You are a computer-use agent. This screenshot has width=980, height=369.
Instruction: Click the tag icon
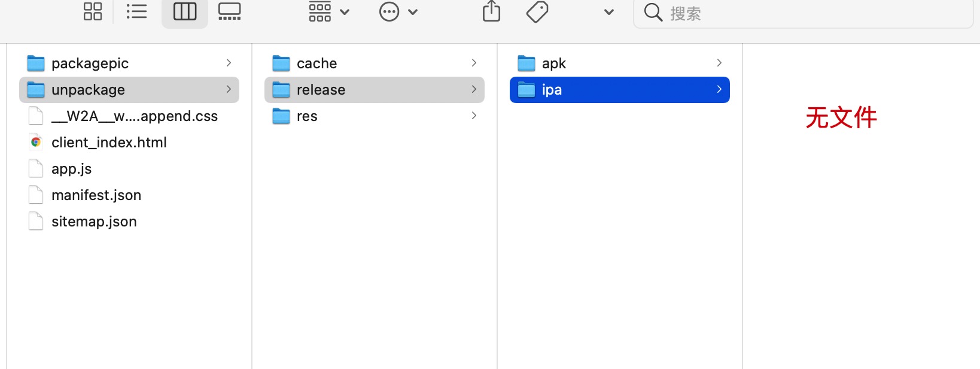537,11
